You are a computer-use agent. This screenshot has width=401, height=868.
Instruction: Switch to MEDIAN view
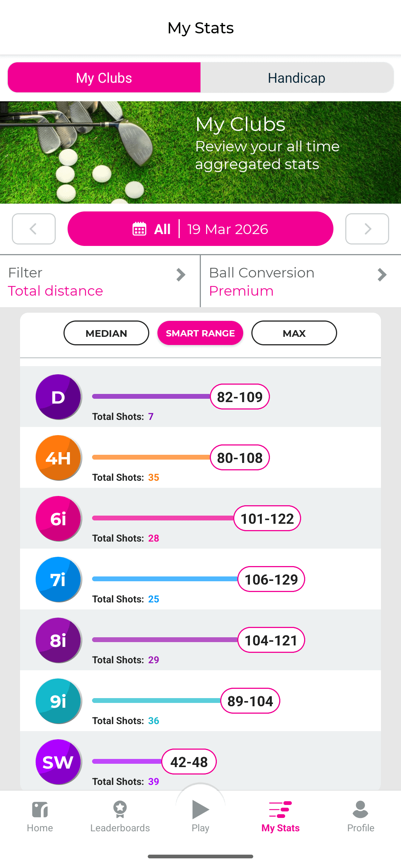point(106,333)
